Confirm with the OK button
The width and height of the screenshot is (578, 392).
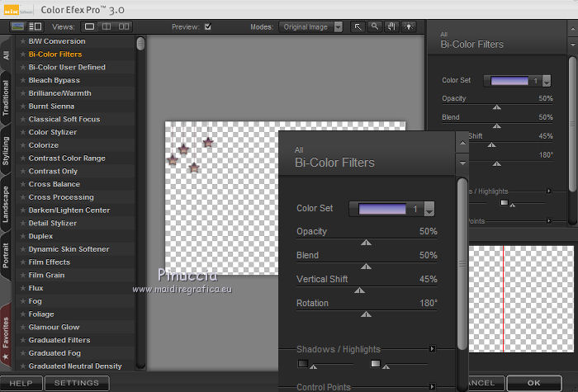pyautogui.click(x=534, y=383)
